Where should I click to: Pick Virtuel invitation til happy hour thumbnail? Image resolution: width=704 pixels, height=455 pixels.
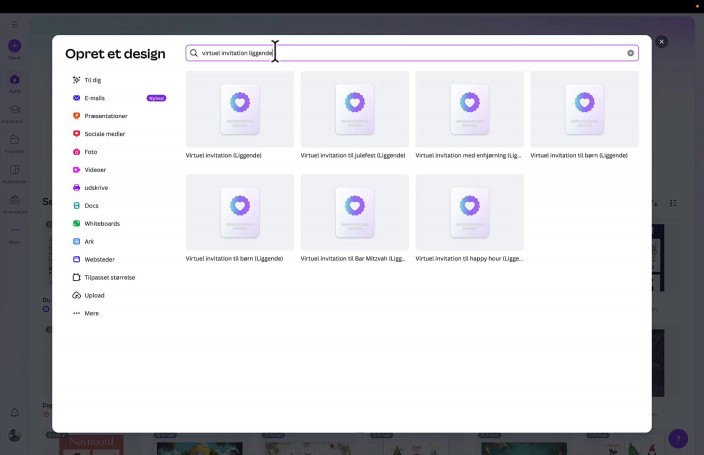[x=469, y=212]
